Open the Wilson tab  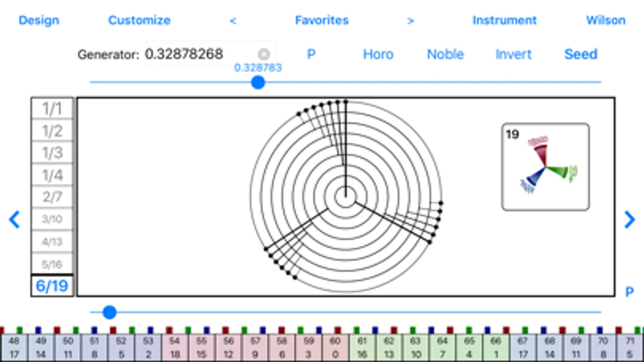tap(606, 20)
